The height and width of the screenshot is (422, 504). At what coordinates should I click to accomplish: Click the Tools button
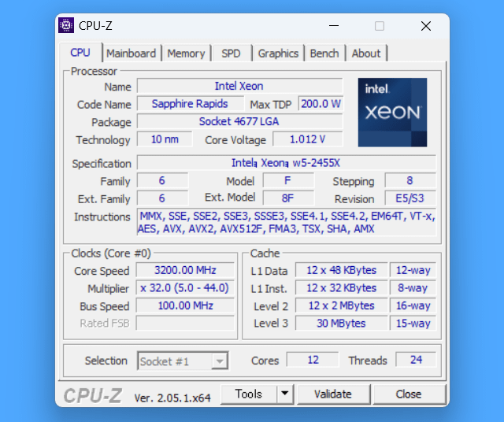[249, 394]
